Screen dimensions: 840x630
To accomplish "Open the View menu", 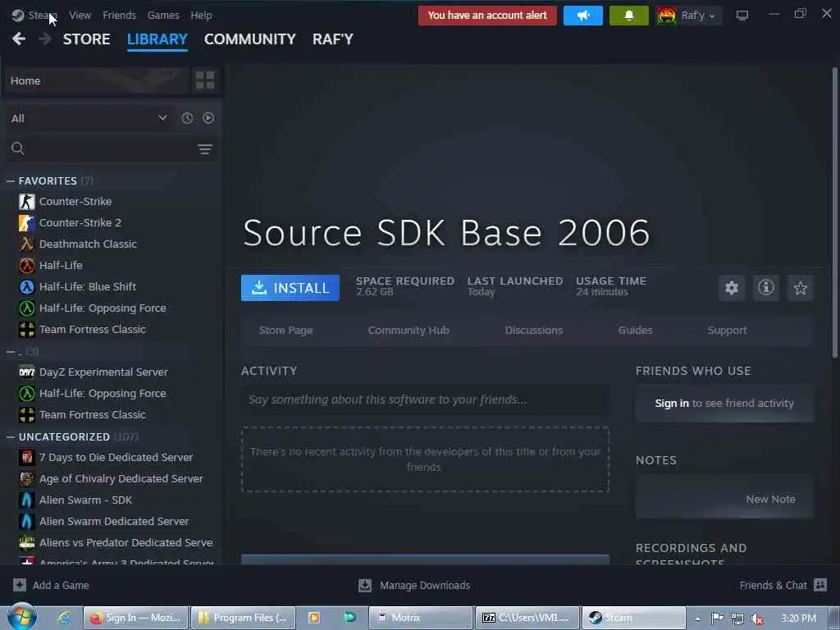I will pyautogui.click(x=80, y=15).
